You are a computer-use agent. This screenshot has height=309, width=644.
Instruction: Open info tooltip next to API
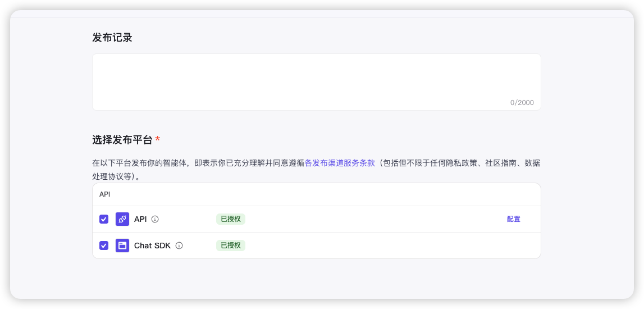pyautogui.click(x=155, y=220)
